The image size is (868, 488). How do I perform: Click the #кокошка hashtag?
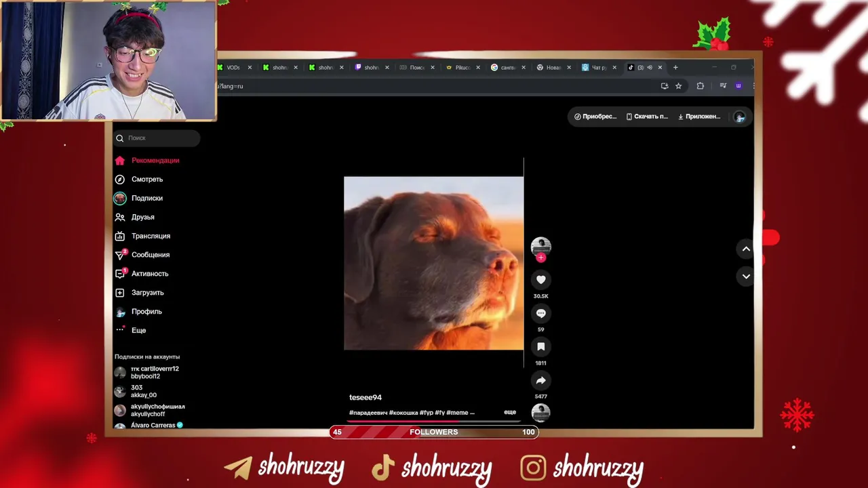point(403,412)
